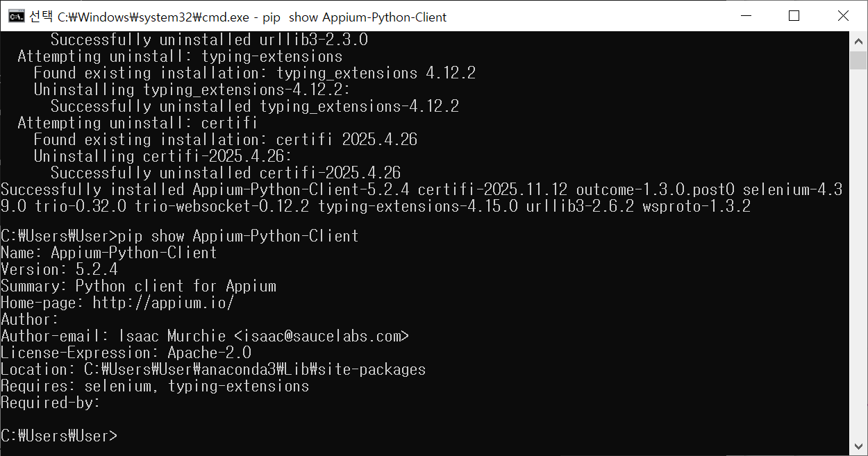The height and width of the screenshot is (456, 868).
Task: Click 'Requires: selenium, typing-extensions' line
Action: pyautogui.click(x=155, y=386)
